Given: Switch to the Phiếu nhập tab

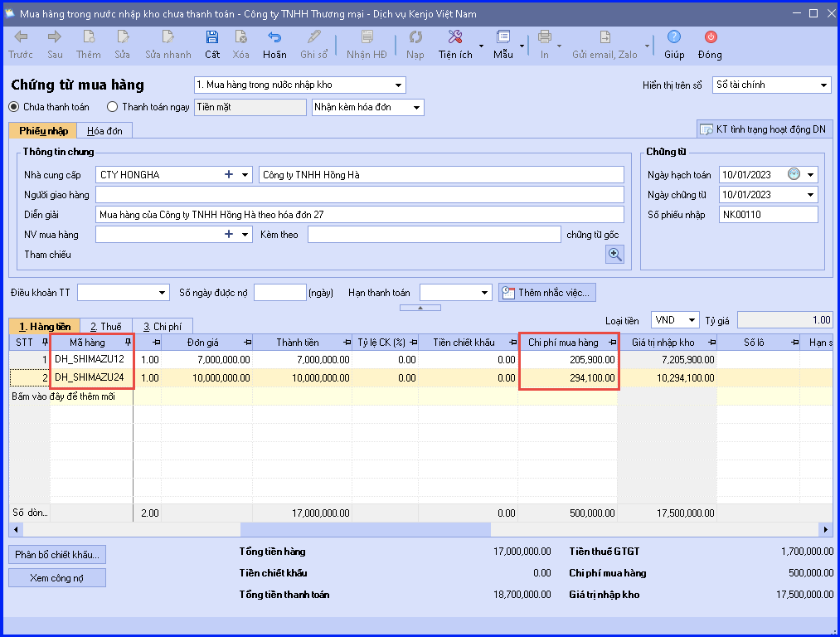Looking at the screenshot, I should 43,131.
